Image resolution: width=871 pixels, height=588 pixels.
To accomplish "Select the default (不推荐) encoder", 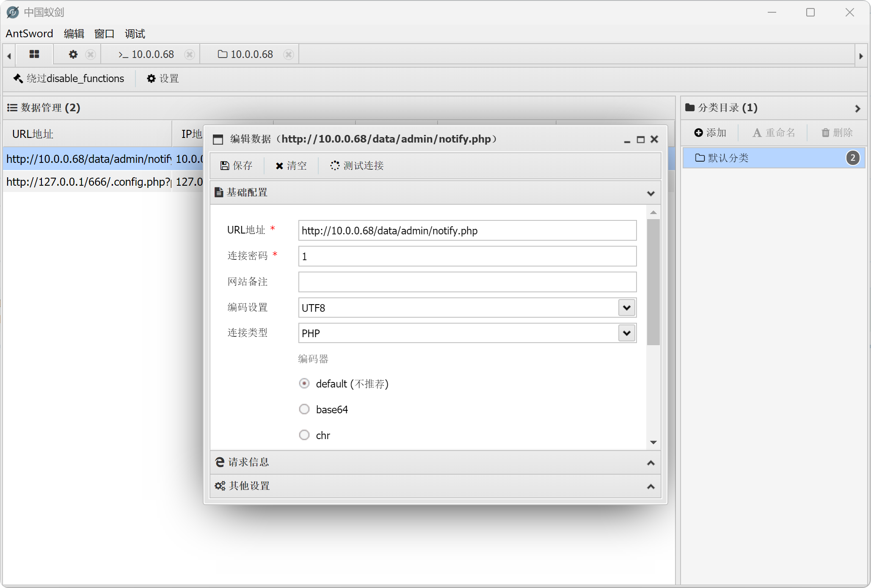I will tap(304, 383).
